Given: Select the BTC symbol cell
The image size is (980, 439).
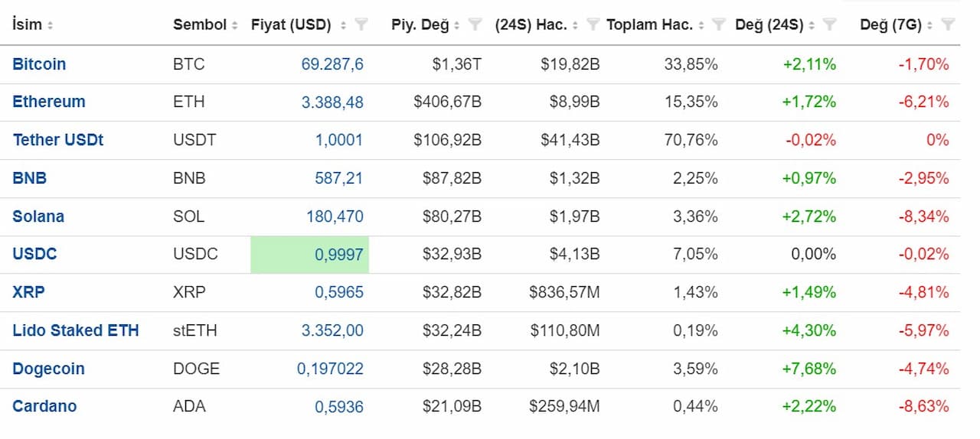Looking at the screenshot, I should 189,64.
